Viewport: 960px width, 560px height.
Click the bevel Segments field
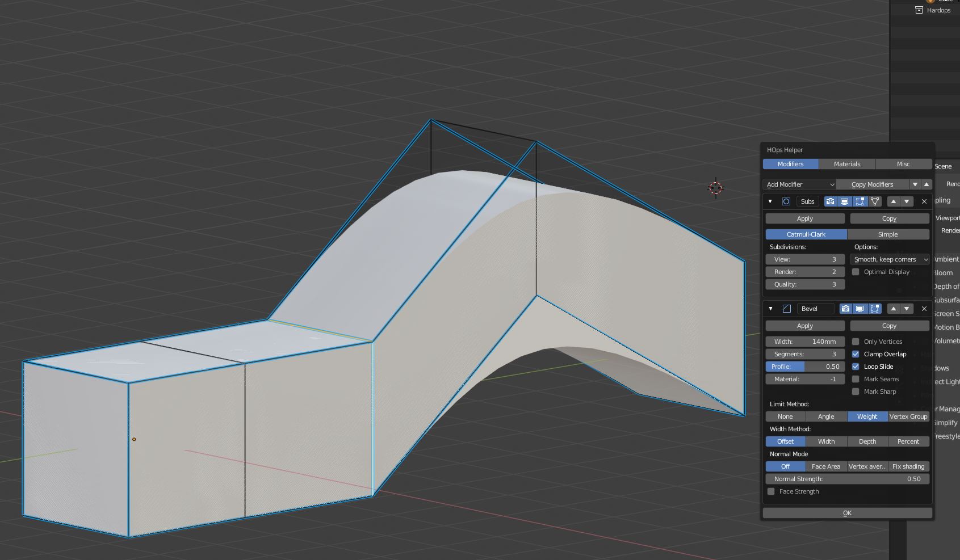click(805, 354)
